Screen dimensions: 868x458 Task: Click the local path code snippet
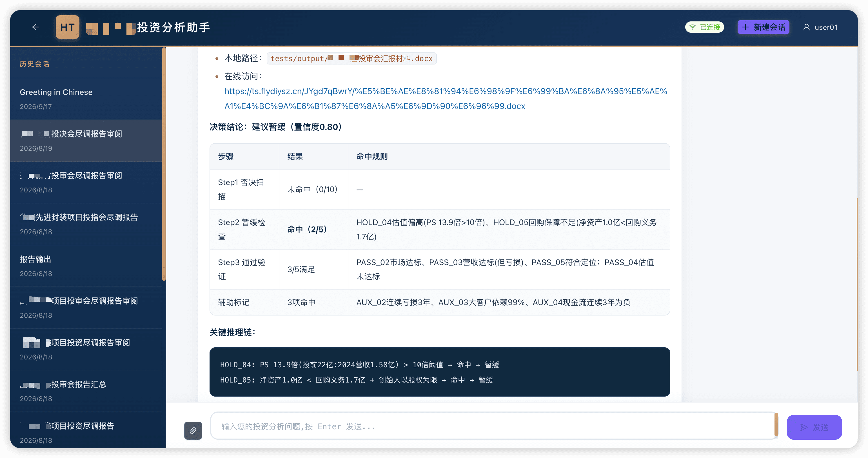tap(351, 58)
